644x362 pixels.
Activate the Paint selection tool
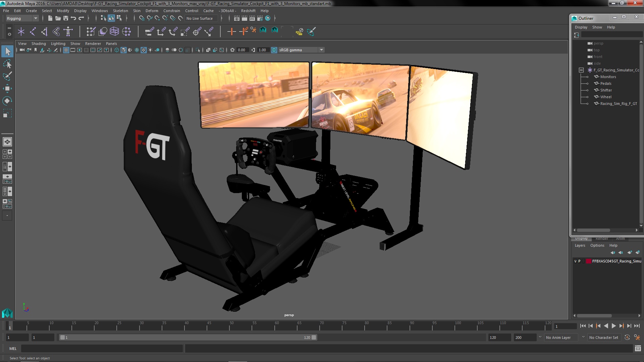point(7,76)
